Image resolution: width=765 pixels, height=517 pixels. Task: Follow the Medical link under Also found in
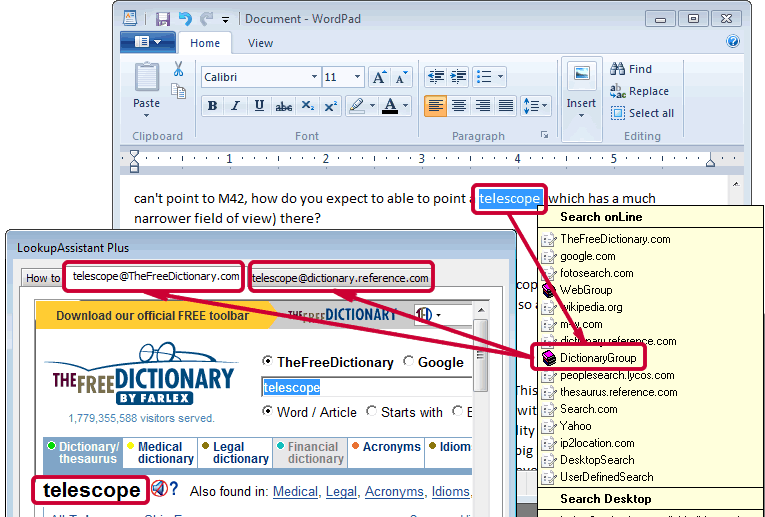[295, 492]
